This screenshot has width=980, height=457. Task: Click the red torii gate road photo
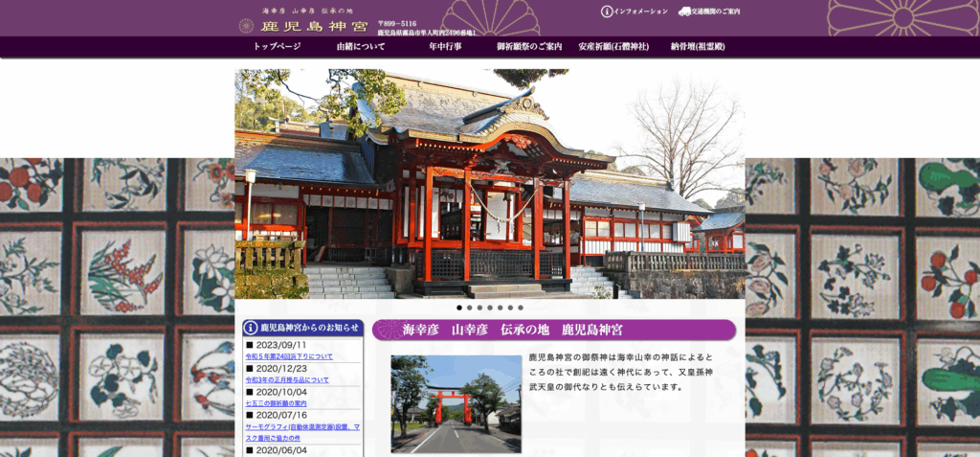pos(457,403)
